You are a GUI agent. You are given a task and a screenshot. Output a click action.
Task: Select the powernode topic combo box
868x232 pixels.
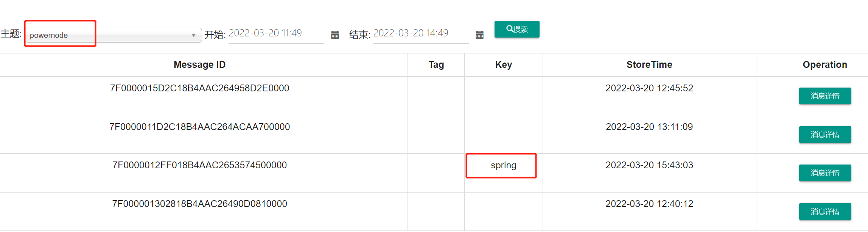[110, 35]
